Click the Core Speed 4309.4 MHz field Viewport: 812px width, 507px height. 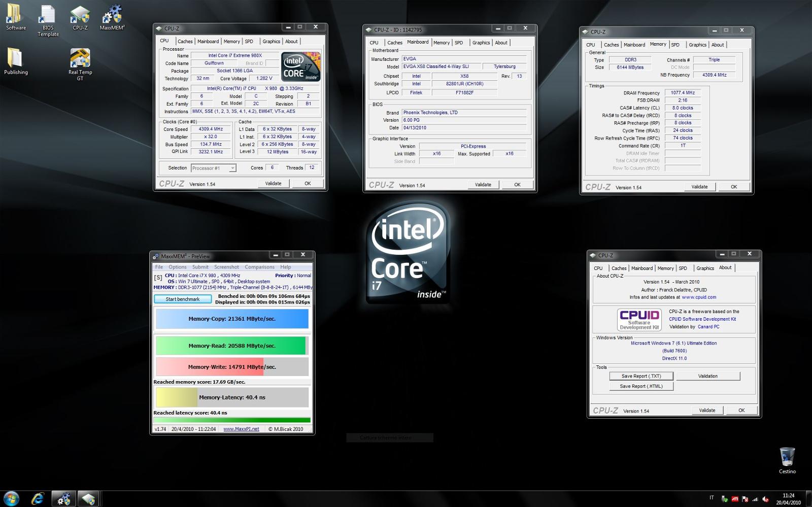(211, 129)
